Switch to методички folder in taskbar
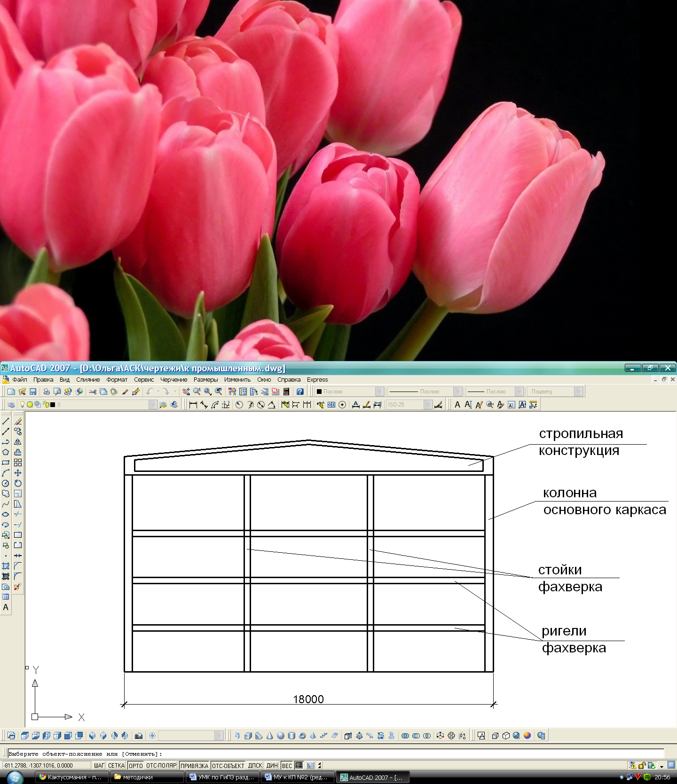 tap(147, 777)
